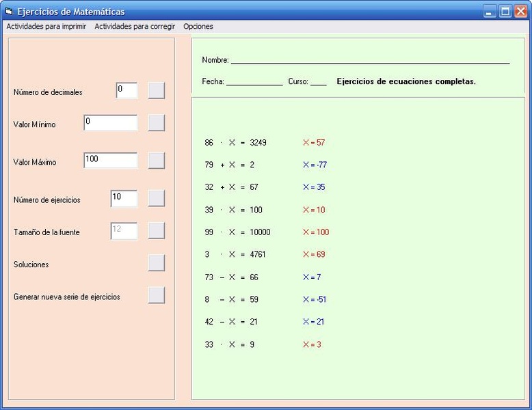Select the Valor Máximo input field

point(110,160)
